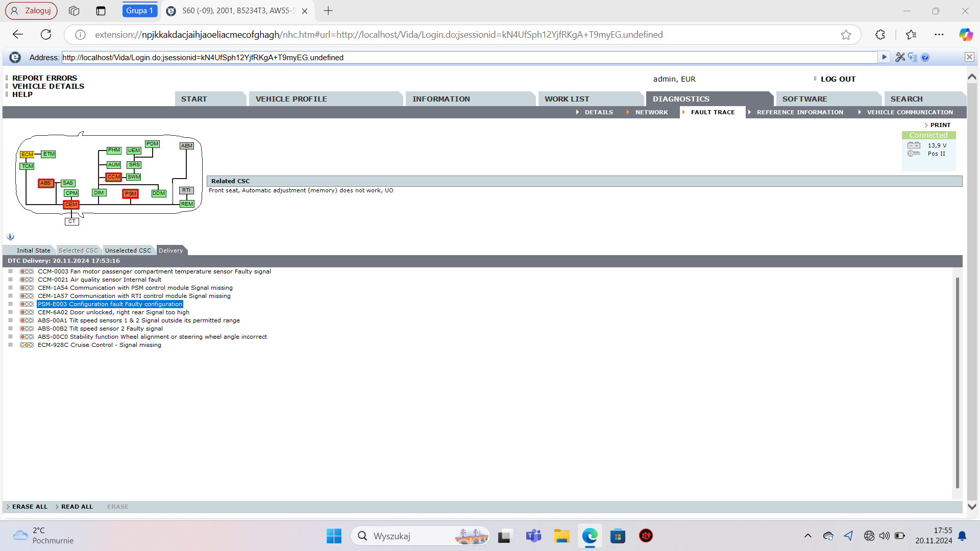Click the DTC list vertical scrollbar
This screenshot has height=551, width=980.
pos(957,383)
